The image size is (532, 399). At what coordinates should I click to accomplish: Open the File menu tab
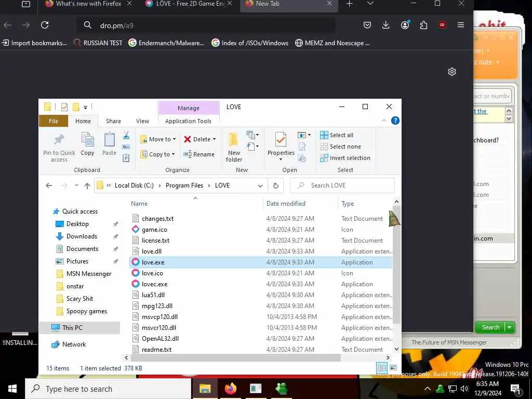coord(54,121)
